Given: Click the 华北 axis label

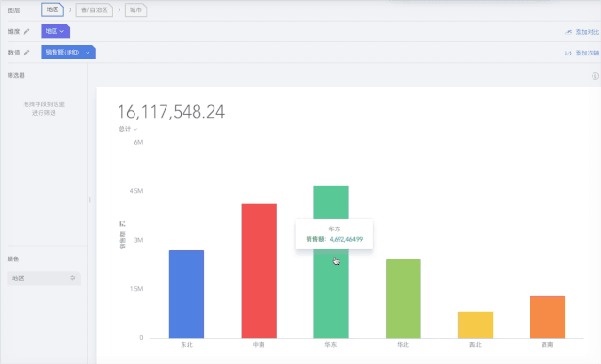Looking at the screenshot, I should (403, 345).
